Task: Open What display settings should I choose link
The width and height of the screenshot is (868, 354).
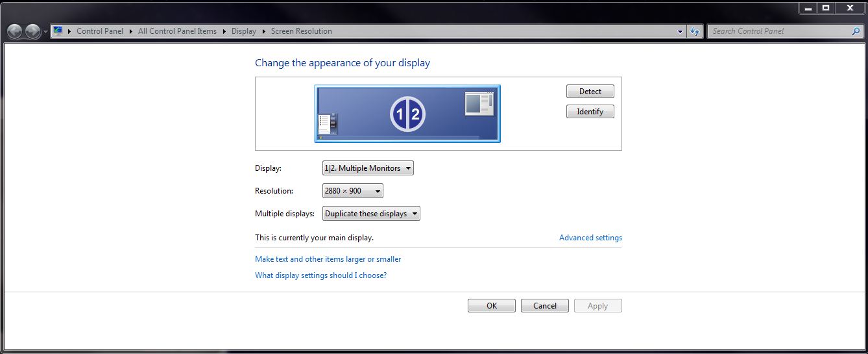Action: pos(321,275)
